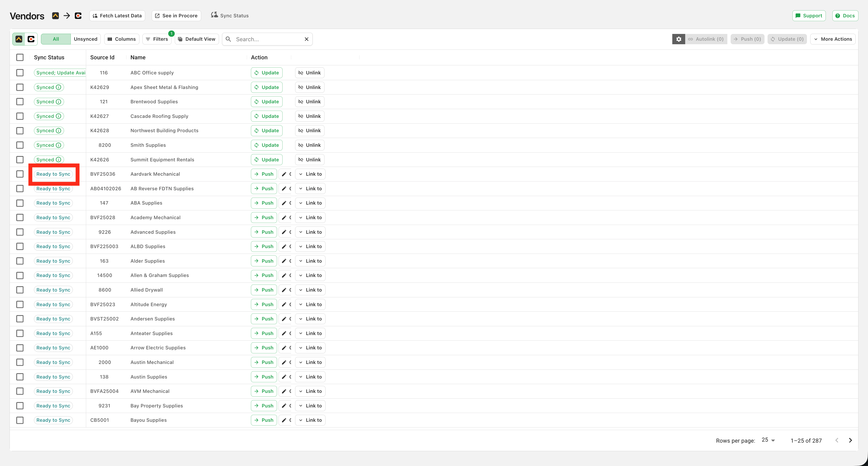Select the red C destination icon in toolbar
Image resolution: width=868 pixels, height=466 pixels.
pos(31,39)
